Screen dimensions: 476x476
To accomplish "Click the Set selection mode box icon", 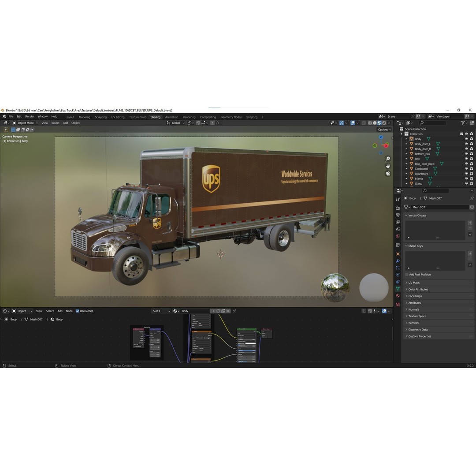I will pyautogui.click(x=13, y=130).
